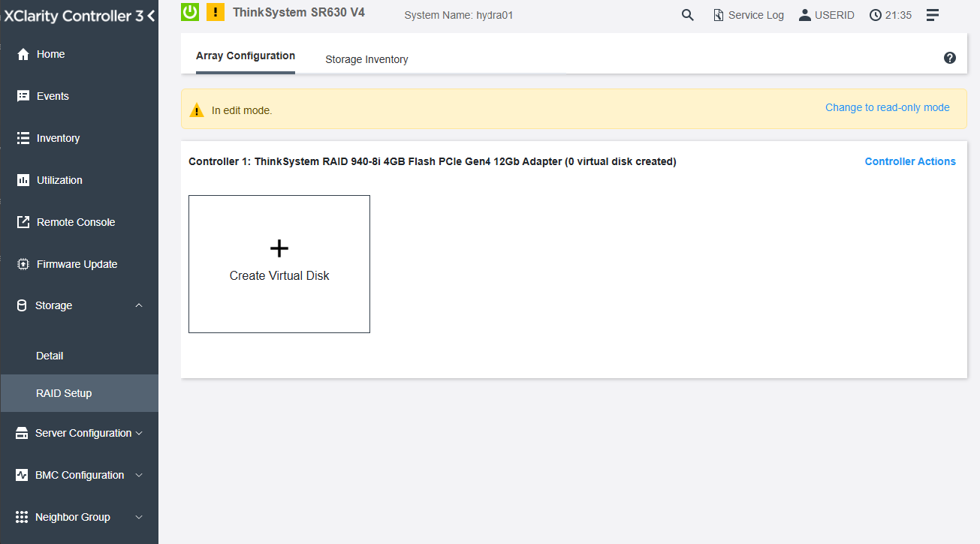This screenshot has height=544, width=980.
Task: Click the clock showing 21:35
Action: (x=890, y=14)
